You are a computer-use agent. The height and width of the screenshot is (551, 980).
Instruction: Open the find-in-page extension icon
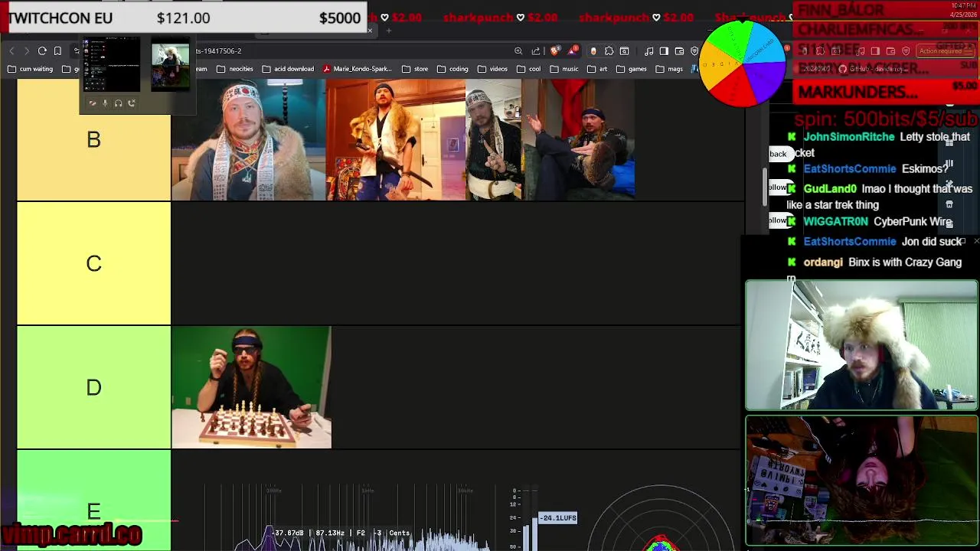click(x=625, y=51)
